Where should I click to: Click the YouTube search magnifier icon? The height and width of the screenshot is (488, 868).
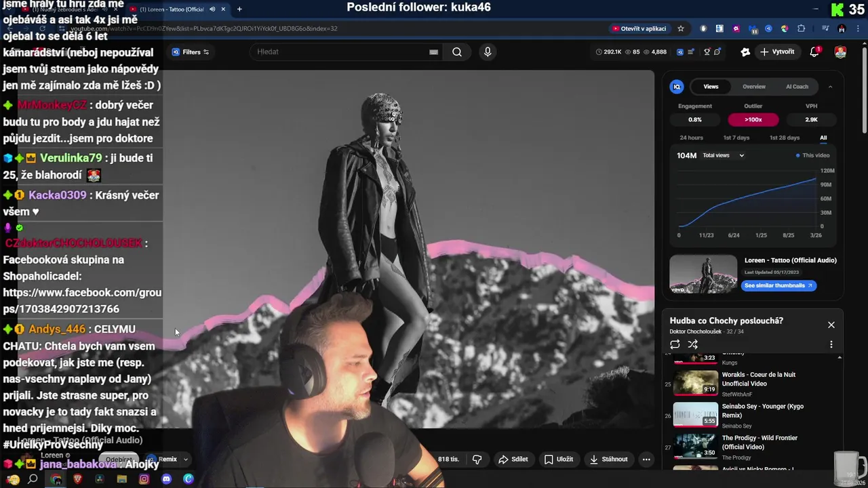click(457, 52)
